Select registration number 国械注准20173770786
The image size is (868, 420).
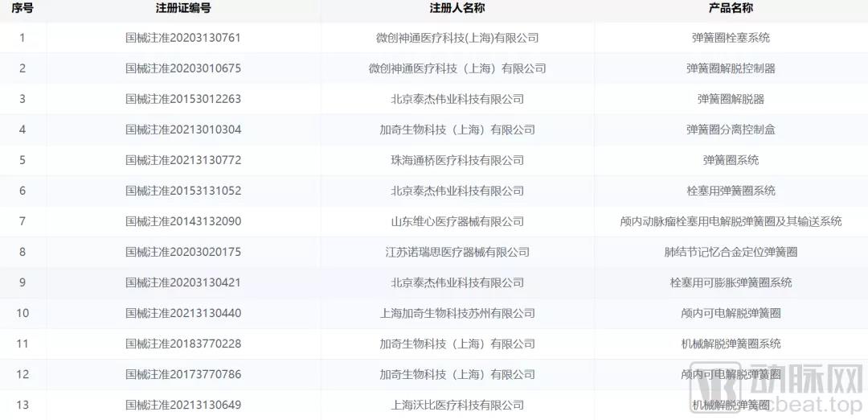tap(183, 374)
